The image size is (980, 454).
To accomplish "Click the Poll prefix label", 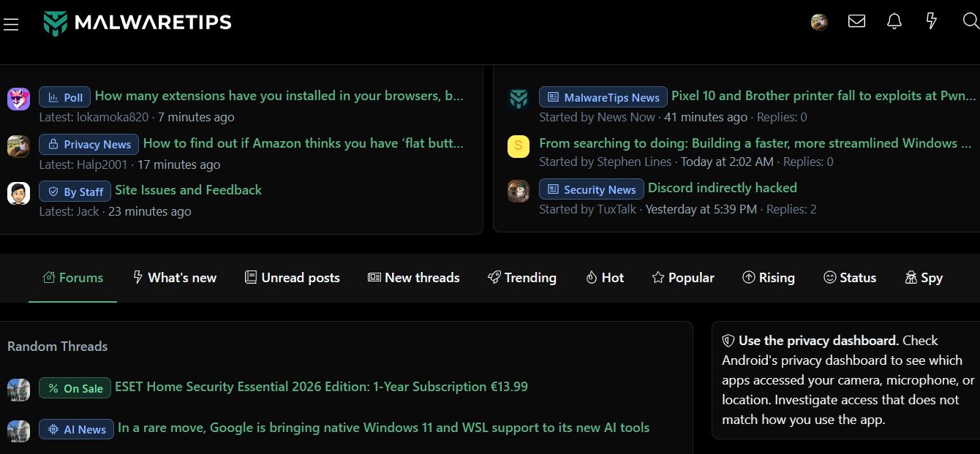I will 65,97.
